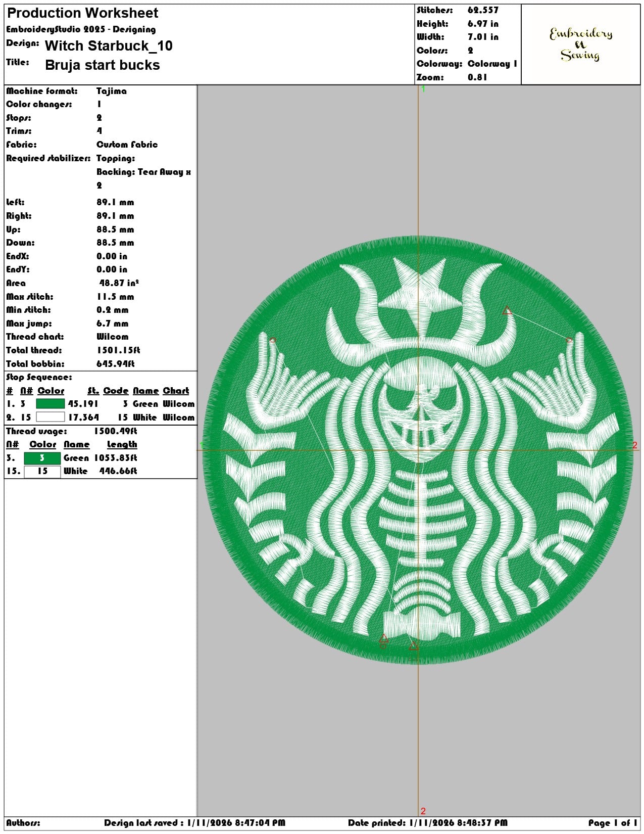Click the Thread usage total 1500.49ft

[116, 431]
